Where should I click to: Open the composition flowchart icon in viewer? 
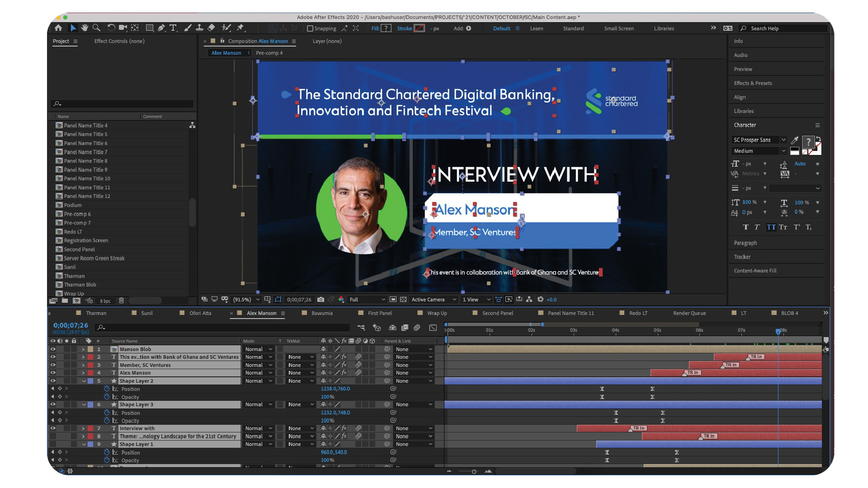click(x=529, y=300)
